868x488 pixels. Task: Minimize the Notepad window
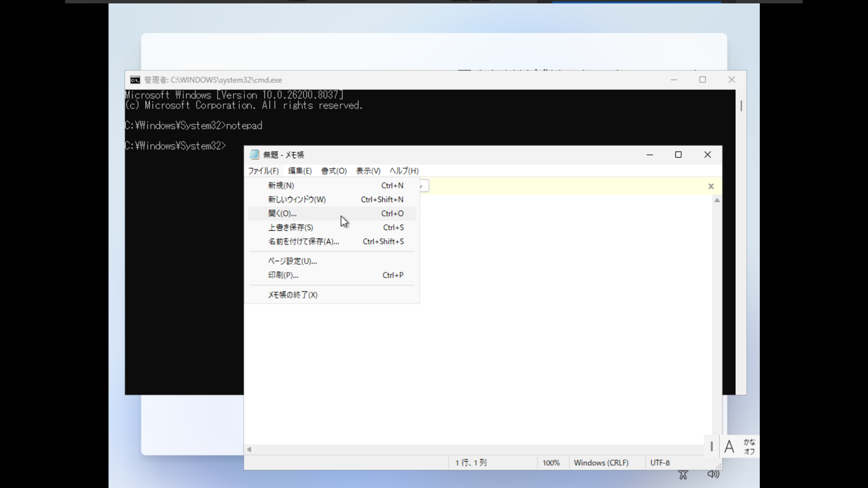[650, 155]
